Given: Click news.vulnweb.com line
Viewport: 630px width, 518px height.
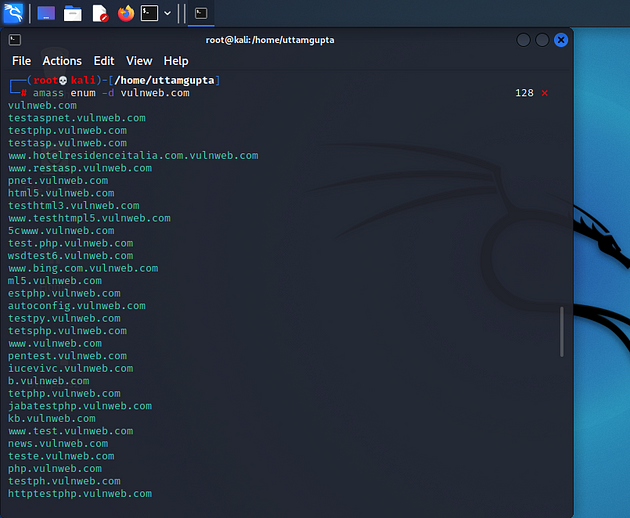Looking at the screenshot, I should click(58, 443).
